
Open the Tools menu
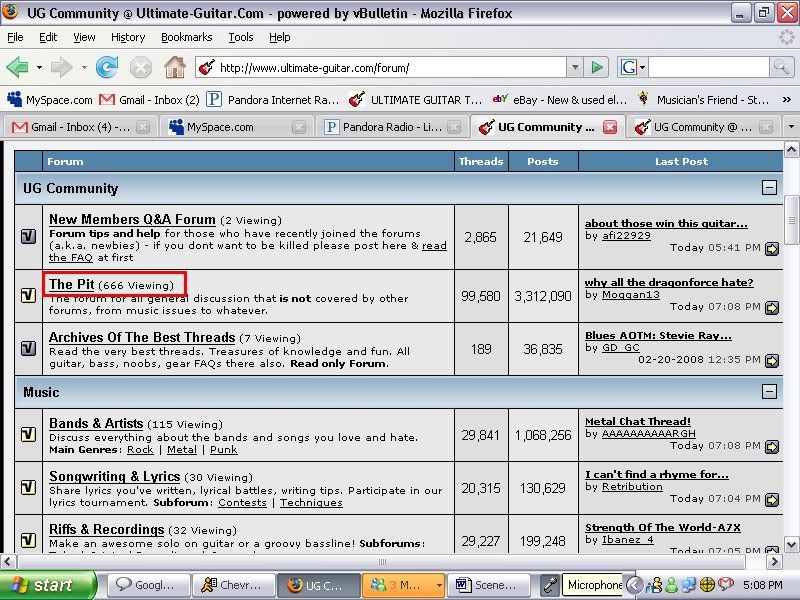[241, 37]
